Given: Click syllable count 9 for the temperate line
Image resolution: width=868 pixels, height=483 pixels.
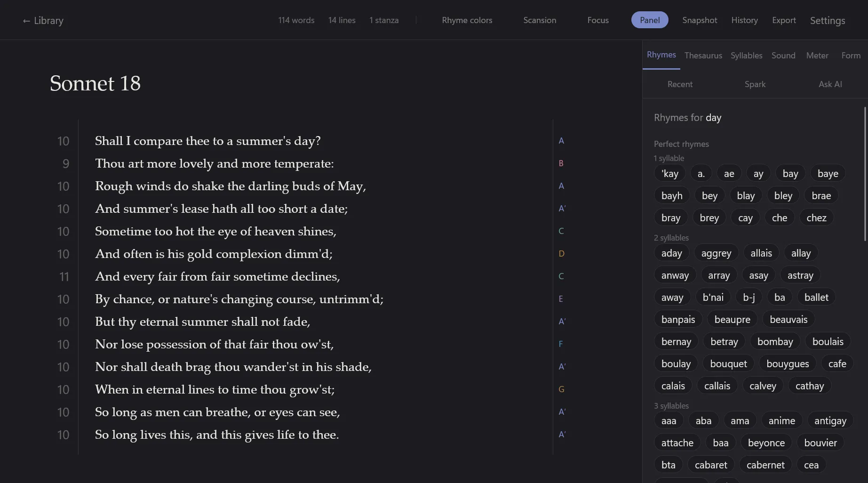Looking at the screenshot, I should pos(66,164).
